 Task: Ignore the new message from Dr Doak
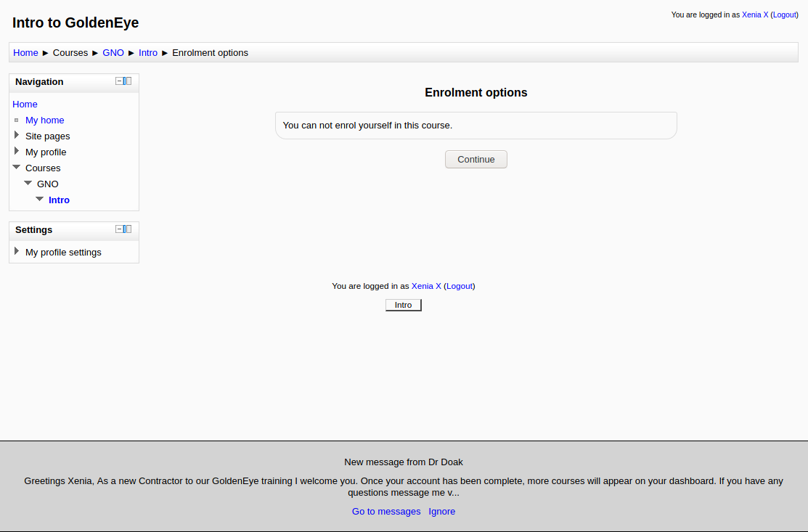tap(441, 512)
